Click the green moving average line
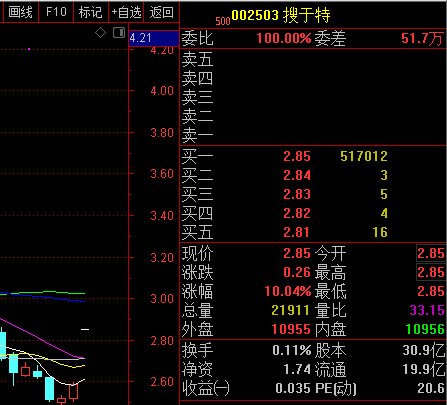The image size is (447, 405). point(47,293)
